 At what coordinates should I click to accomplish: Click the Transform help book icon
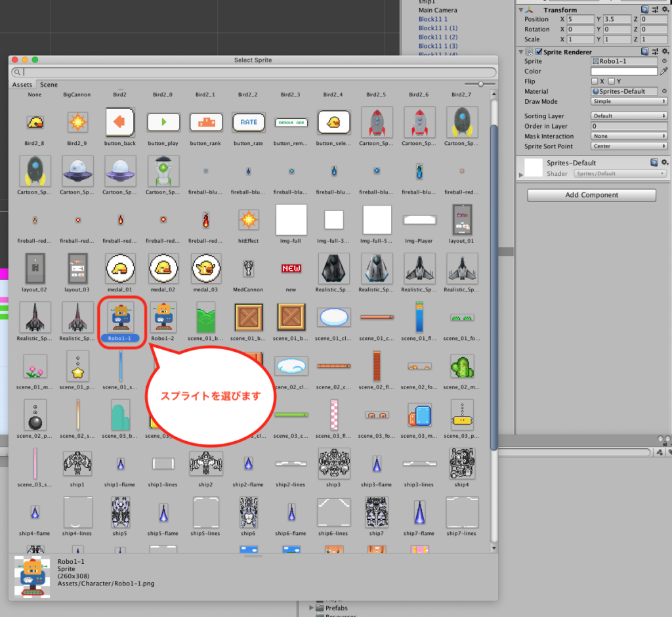click(645, 10)
